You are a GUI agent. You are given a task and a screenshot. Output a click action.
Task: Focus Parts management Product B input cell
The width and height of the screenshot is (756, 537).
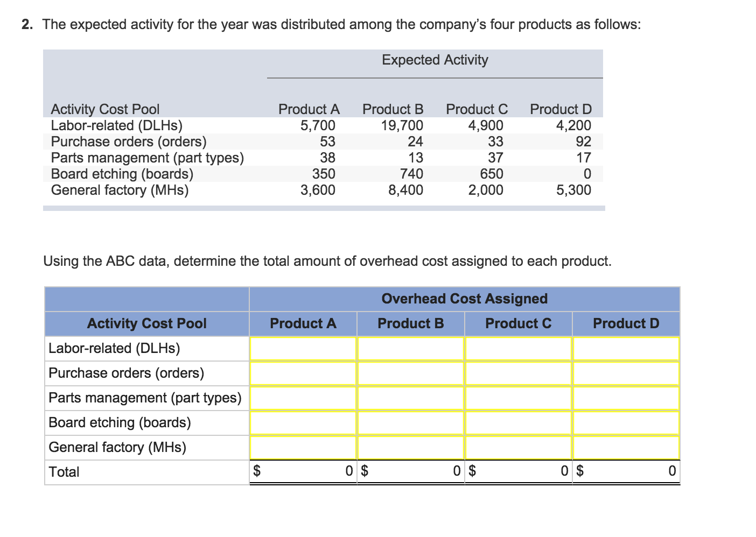tap(411, 398)
